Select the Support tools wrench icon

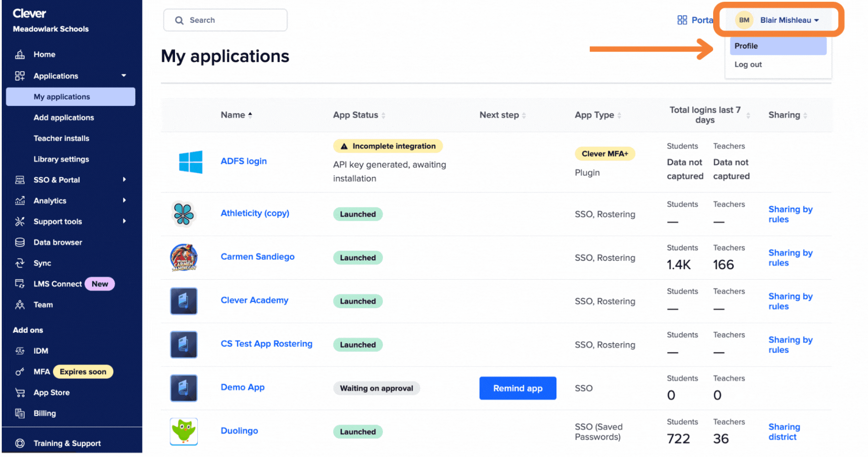click(x=20, y=221)
